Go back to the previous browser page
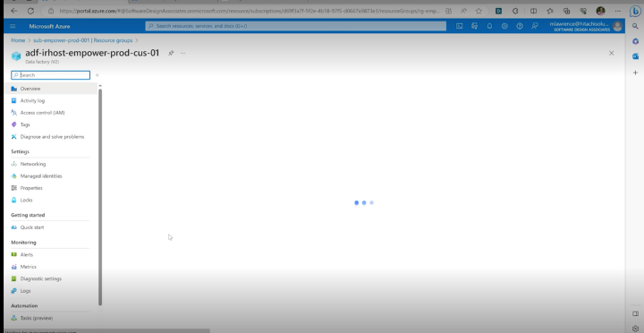Viewport: 644px width, 333px height. click(x=14, y=11)
